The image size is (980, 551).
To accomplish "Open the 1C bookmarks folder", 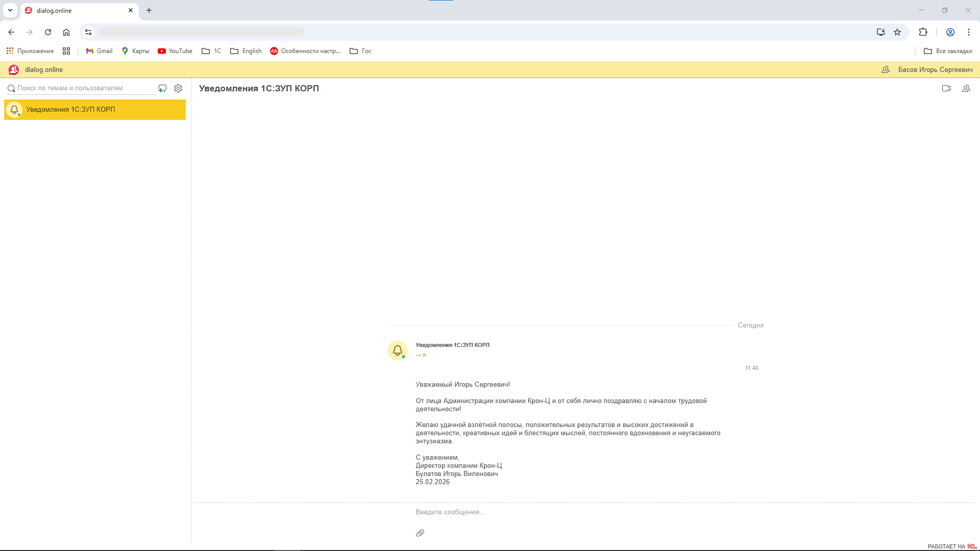I will tap(211, 51).
